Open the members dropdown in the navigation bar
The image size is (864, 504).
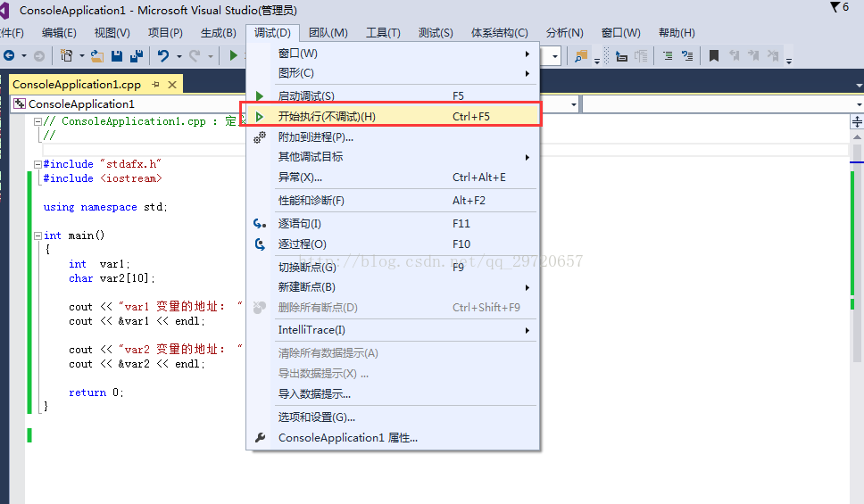pos(859,104)
